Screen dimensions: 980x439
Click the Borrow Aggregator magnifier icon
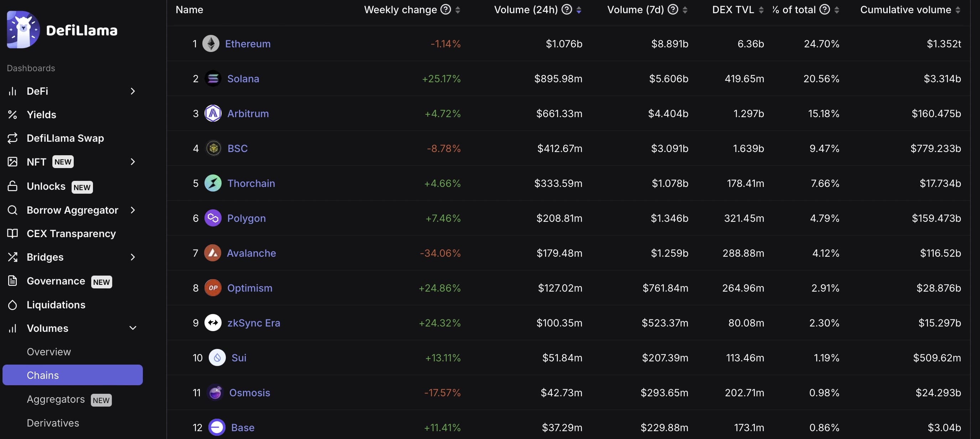click(x=12, y=210)
